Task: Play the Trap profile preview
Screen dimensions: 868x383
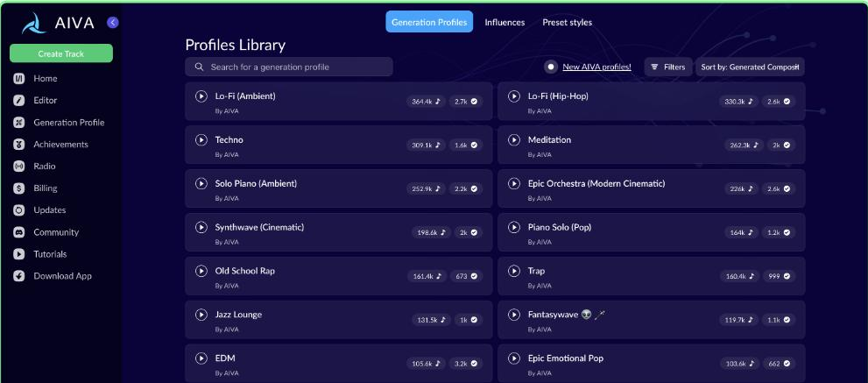Action: tap(514, 271)
